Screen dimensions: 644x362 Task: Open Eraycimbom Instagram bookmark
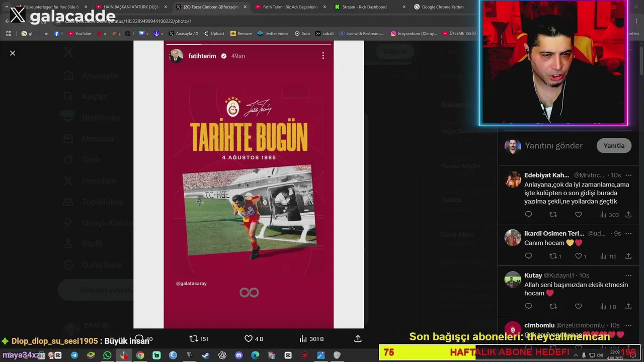pos(413,34)
